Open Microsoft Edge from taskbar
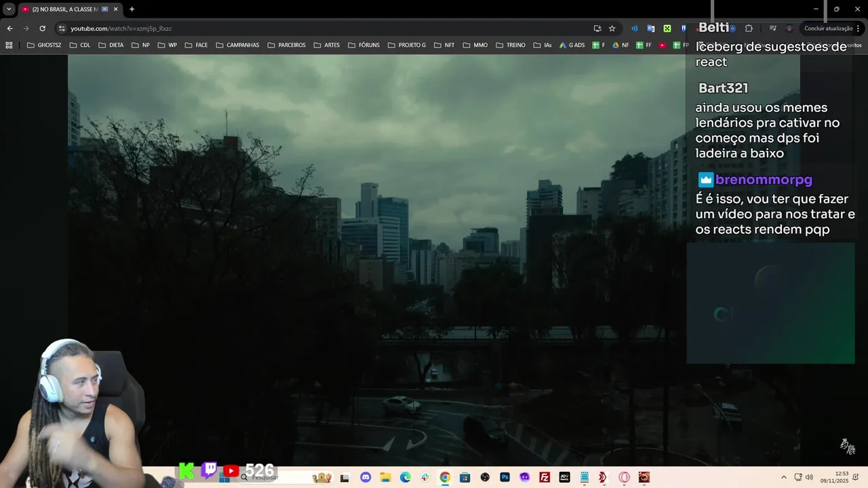Viewport: 868px width, 488px height. click(x=406, y=477)
